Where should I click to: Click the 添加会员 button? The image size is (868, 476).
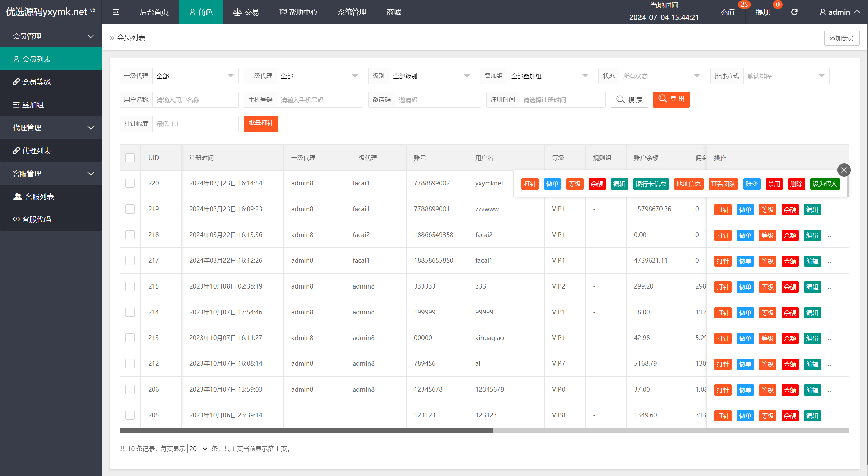pyautogui.click(x=841, y=38)
